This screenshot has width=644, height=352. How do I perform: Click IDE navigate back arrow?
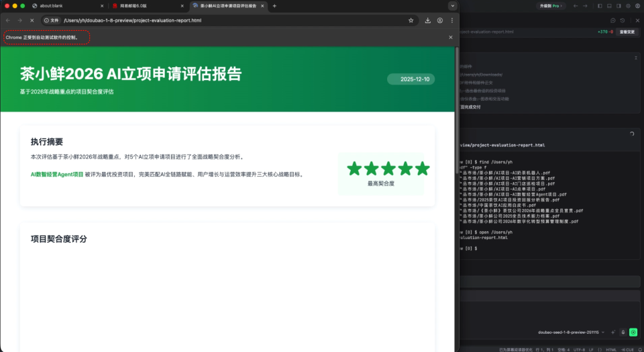point(576,6)
